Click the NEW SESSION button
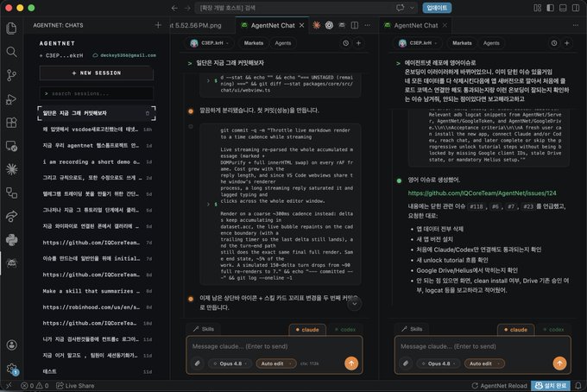This screenshot has width=587, height=392. coord(97,73)
